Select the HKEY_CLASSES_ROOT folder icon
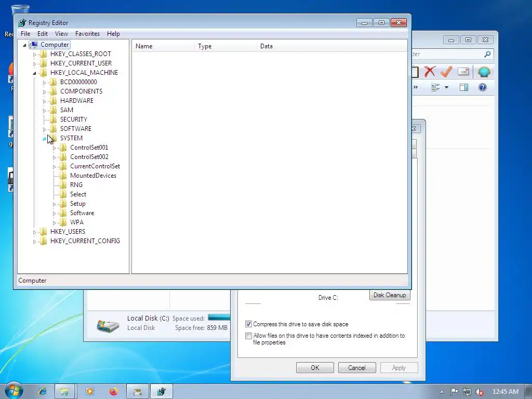This screenshot has height=399, width=532. tap(44, 54)
